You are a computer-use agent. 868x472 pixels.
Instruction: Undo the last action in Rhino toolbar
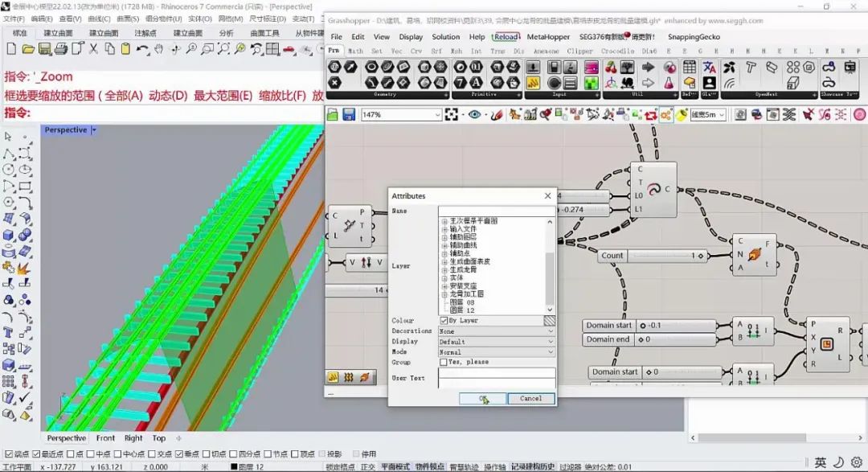pos(143,49)
